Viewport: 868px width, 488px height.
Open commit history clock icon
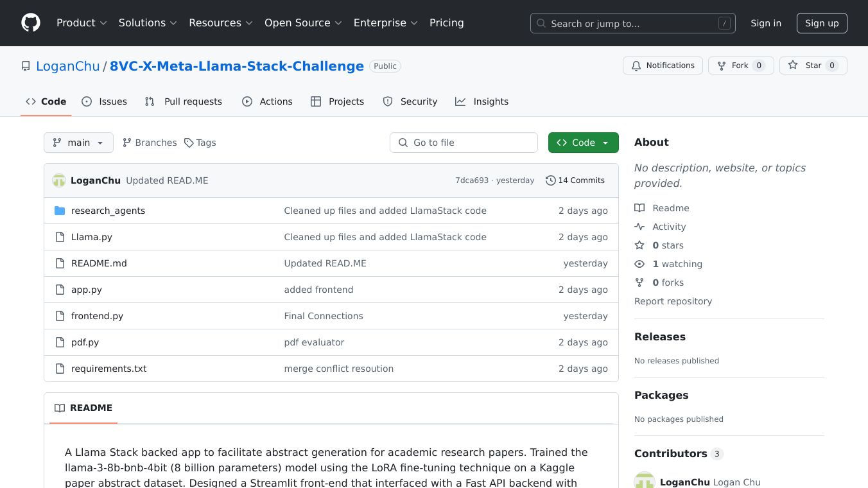[550, 180]
